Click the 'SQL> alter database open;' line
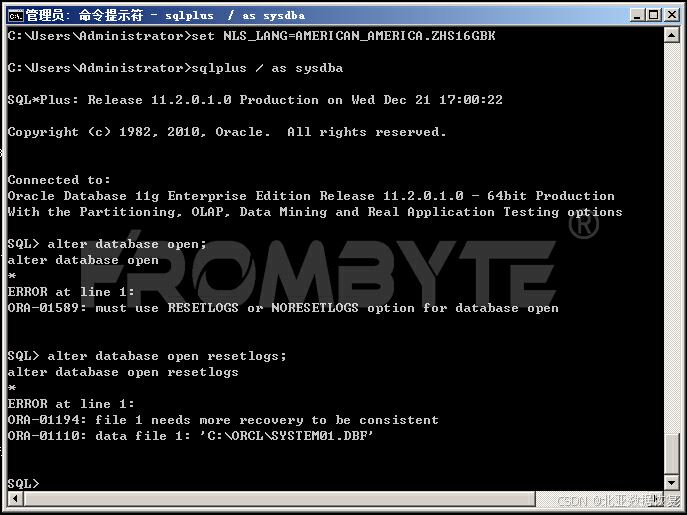Viewport: 687px width, 515px height. pos(107,244)
